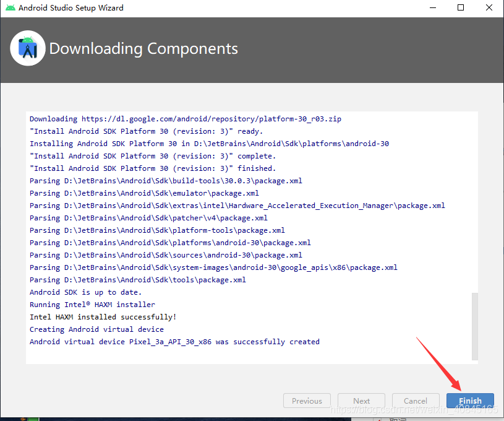This screenshot has height=421, width=504.
Task: Click line parsing emulator\package.xml
Action: tap(144, 193)
